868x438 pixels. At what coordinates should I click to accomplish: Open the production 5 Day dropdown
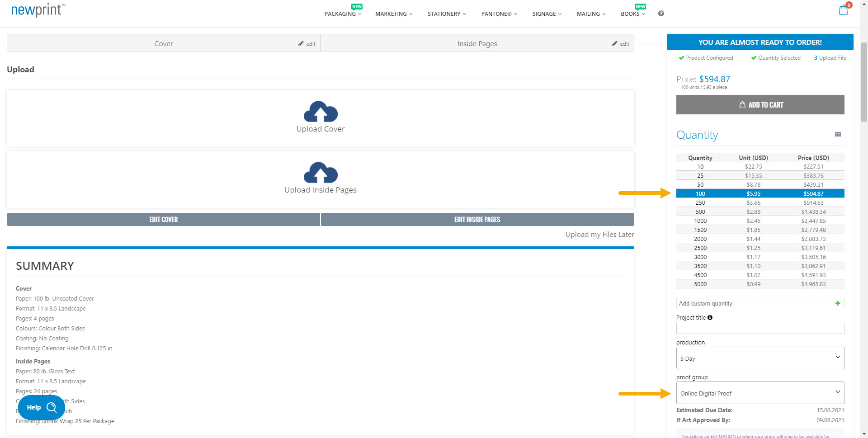coord(760,358)
